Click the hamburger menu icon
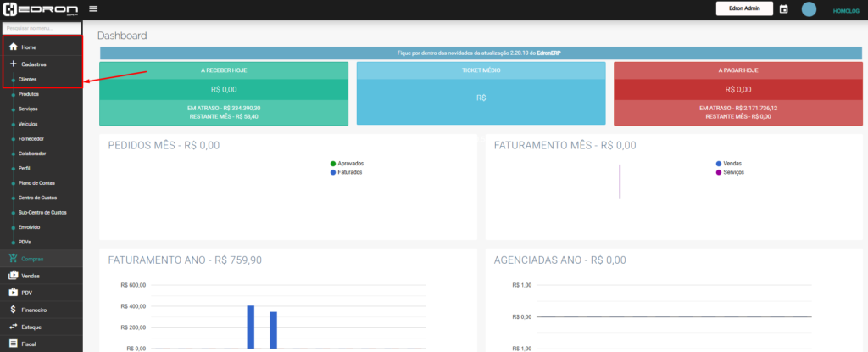The height and width of the screenshot is (352, 868). pos(92,9)
